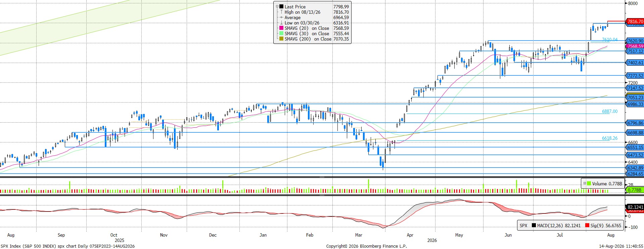This screenshot has width=644, height=249.
Task: Click the High on 08/13/26 marker icon
Action: pos(281,12)
